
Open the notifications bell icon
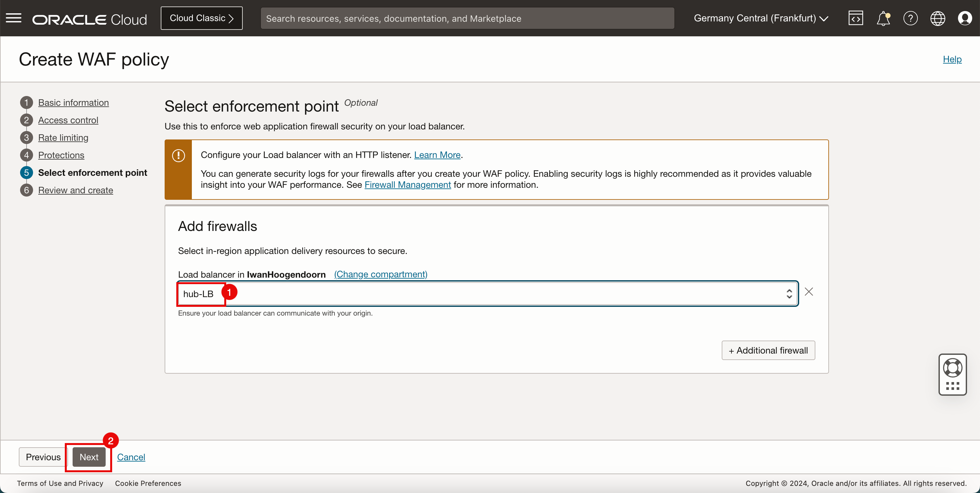point(883,18)
